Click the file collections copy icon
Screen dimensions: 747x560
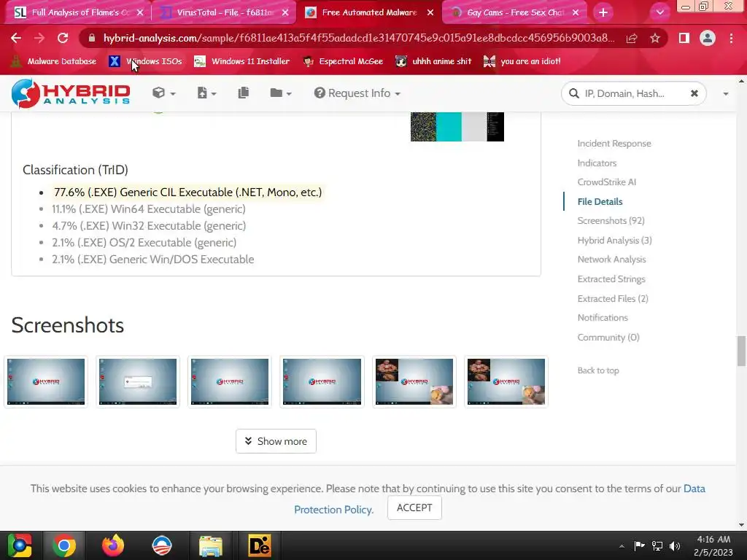pos(244,93)
